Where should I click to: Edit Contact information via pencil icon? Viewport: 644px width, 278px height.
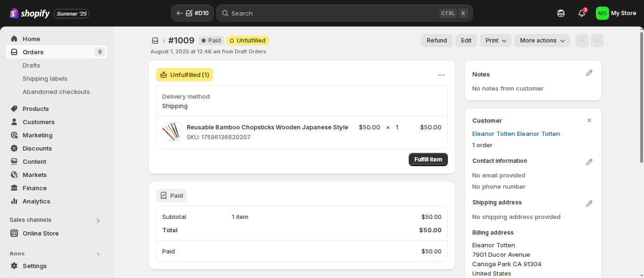[x=589, y=162]
